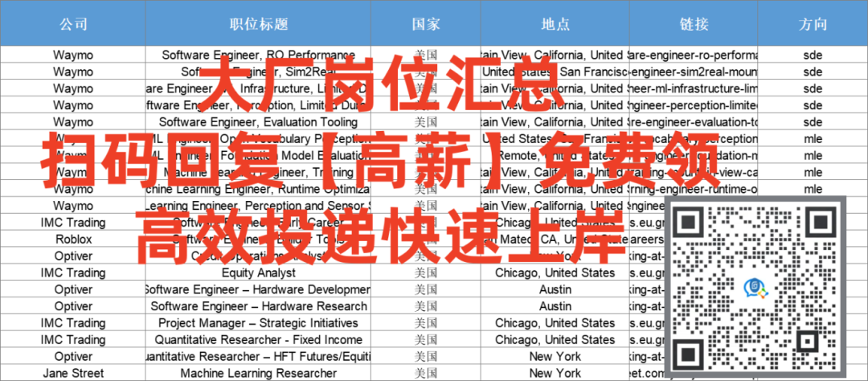This screenshot has width=868, height=381.
Task: Open the 'rning-engineer-runtime-o' link cell
Action: pyautogui.click(x=694, y=189)
